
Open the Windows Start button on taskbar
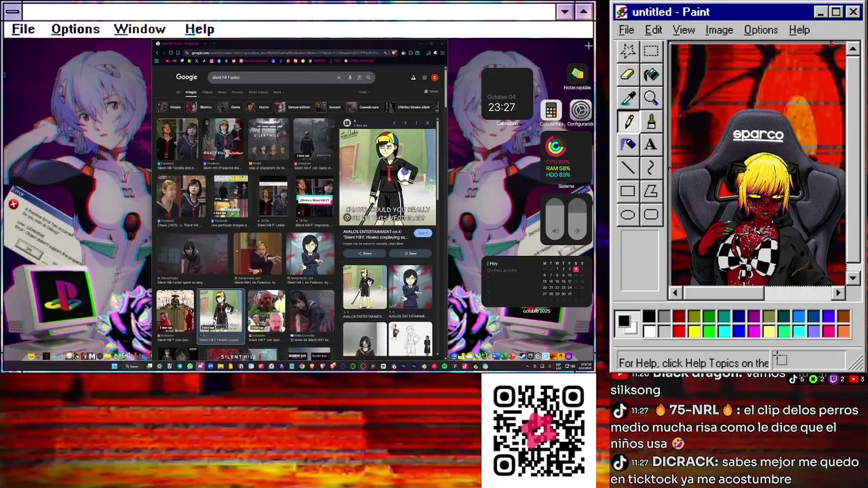pos(115,367)
